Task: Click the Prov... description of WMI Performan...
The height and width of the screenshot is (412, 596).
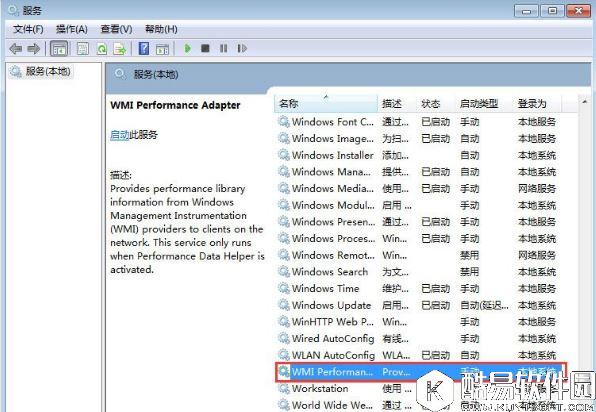Action: click(396, 372)
